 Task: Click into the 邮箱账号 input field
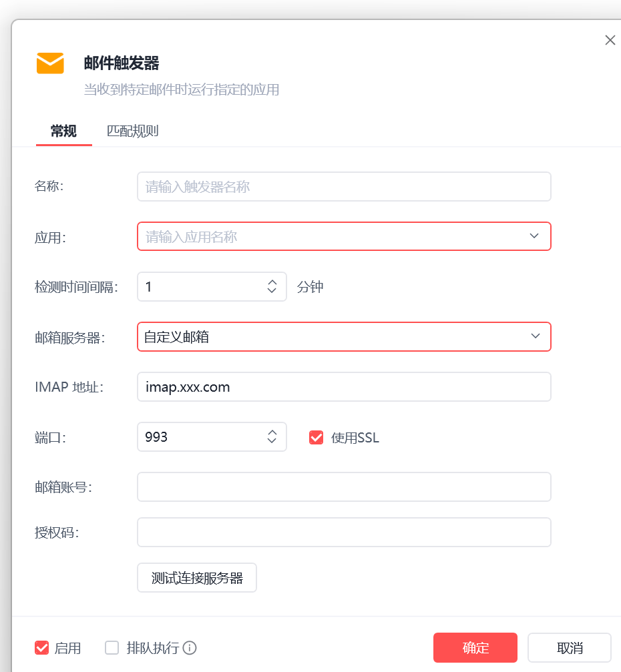pos(344,487)
